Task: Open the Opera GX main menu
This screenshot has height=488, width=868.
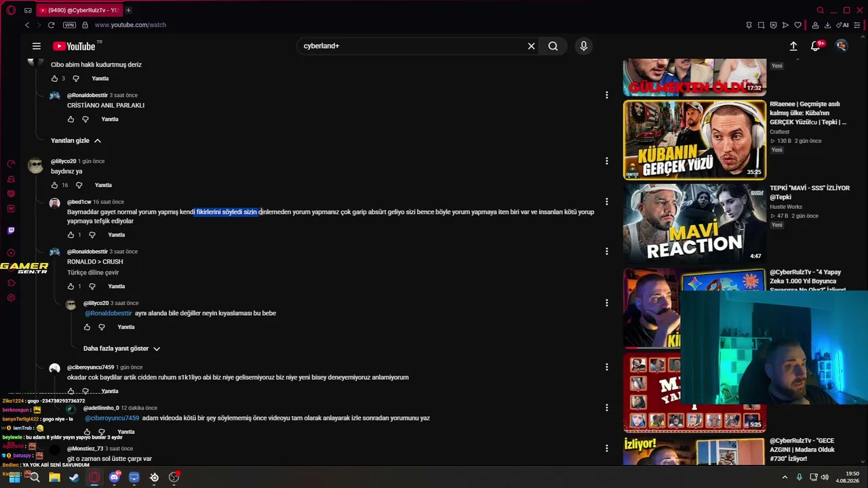Action: pyautogui.click(x=11, y=10)
